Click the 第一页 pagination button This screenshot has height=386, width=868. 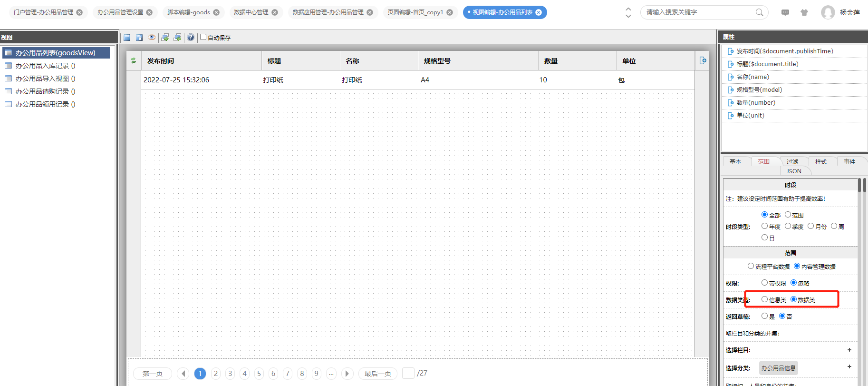tap(153, 374)
